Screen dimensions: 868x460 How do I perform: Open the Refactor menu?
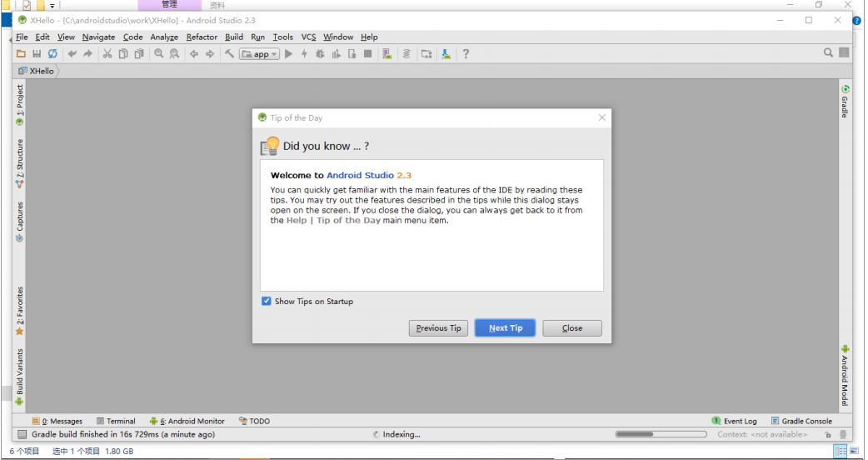(x=202, y=37)
